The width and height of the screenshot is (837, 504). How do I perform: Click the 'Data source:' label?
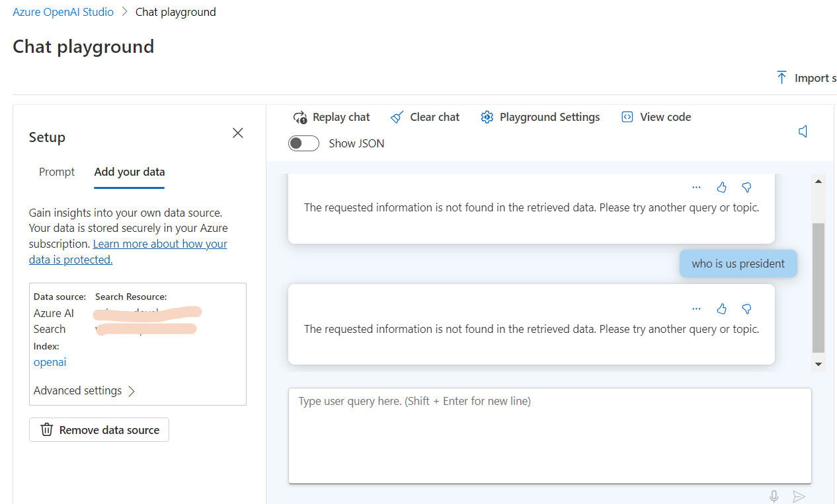coord(60,297)
